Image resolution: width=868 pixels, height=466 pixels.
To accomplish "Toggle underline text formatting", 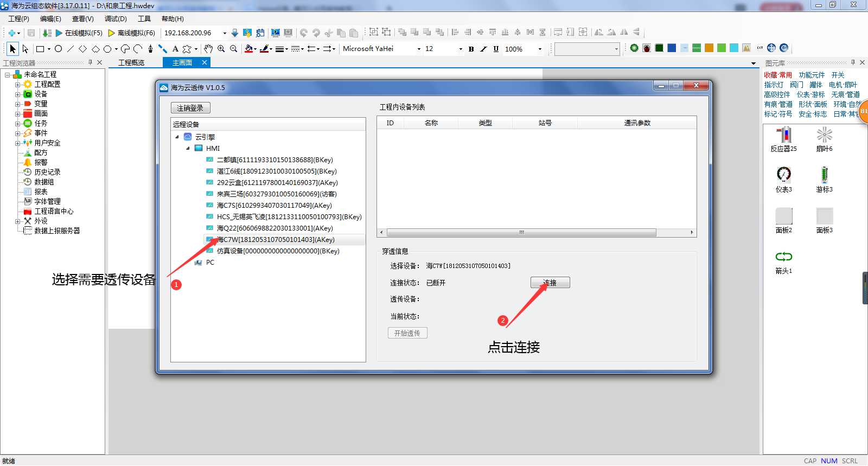I will tap(496, 49).
